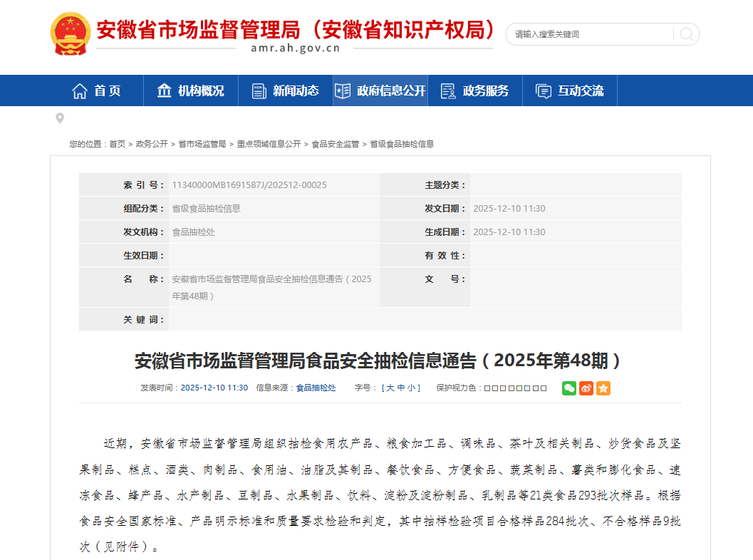Open 互动交流 navigation item
This screenshot has height=560, width=753.
(x=570, y=90)
